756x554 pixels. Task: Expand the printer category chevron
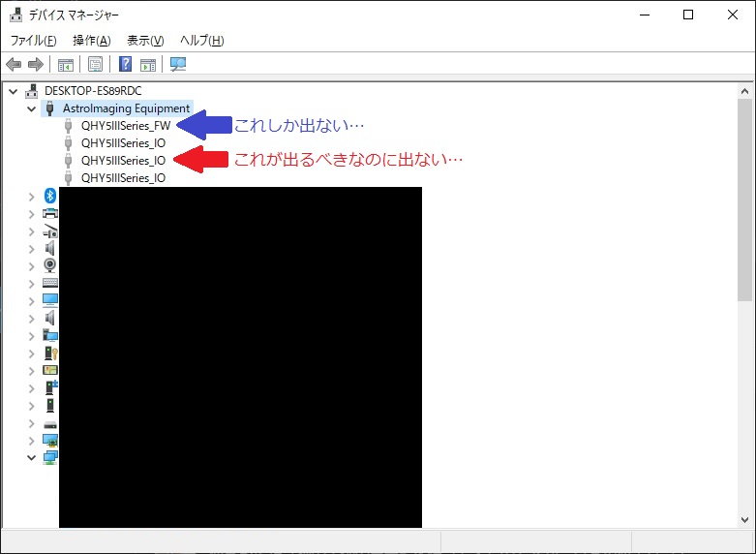click(x=32, y=214)
